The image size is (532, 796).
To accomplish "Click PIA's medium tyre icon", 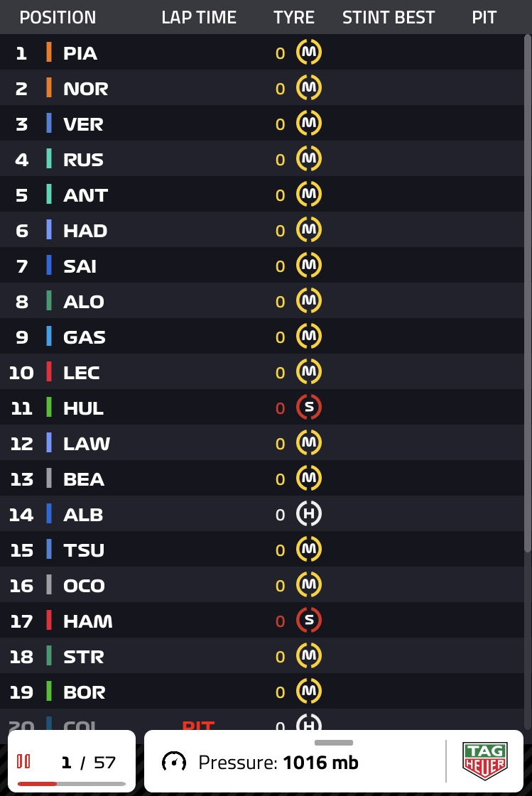I will [308, 53].
